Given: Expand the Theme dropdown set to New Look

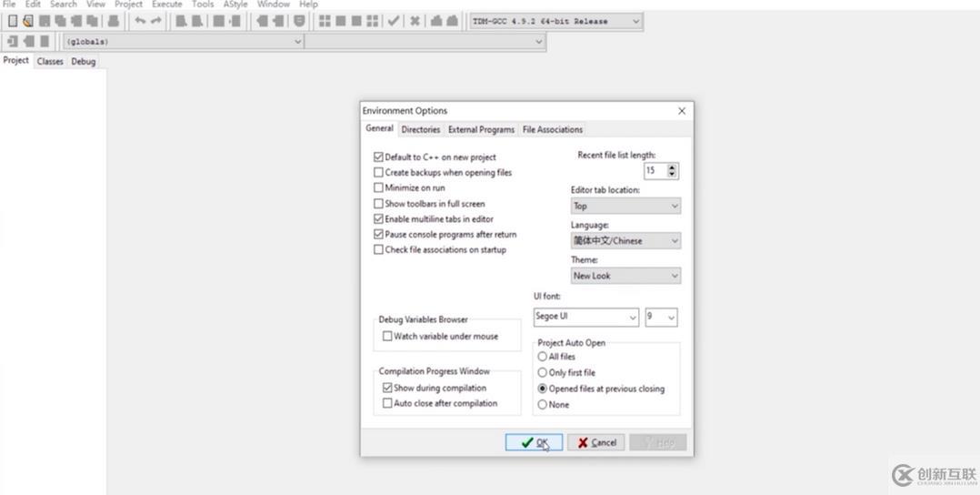Looking at the screenshot, I should [625, 276].
